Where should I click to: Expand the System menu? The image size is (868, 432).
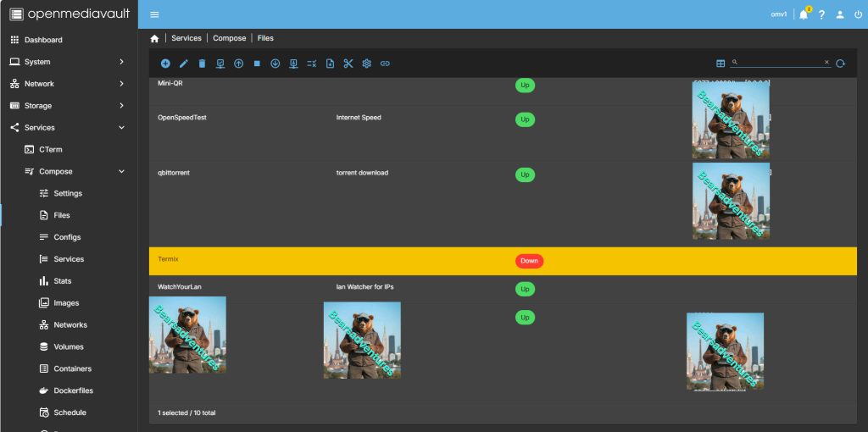68,62
